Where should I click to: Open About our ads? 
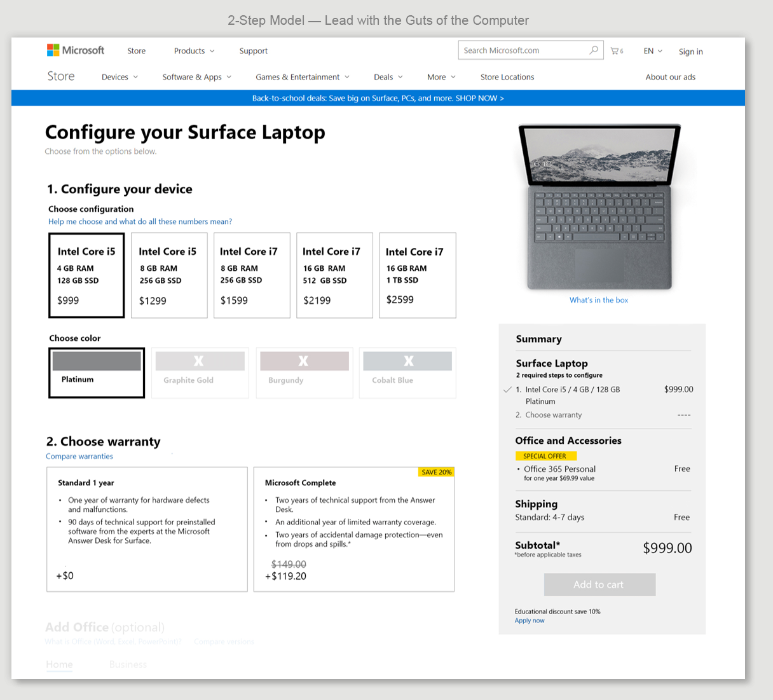pyautogui.click(x=670, y=77)
